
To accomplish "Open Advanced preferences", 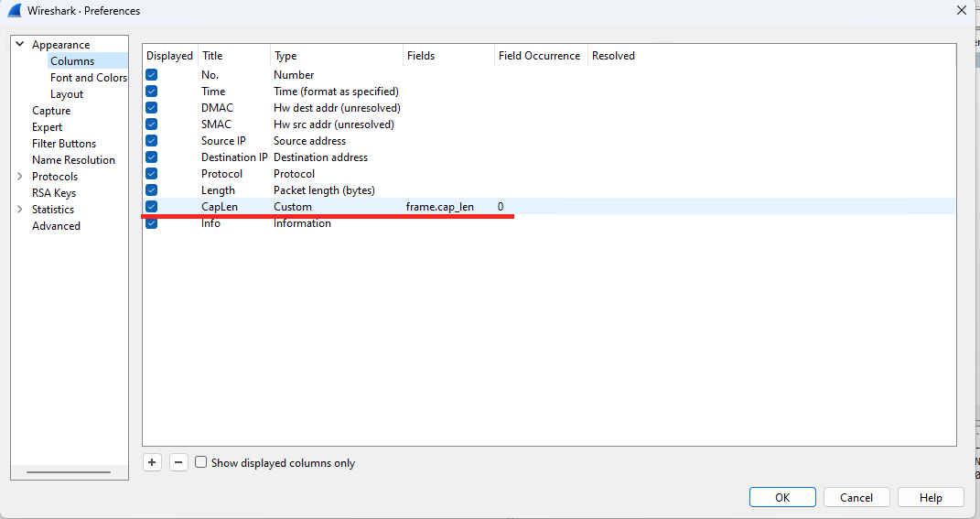I will [x=56, y=226].
